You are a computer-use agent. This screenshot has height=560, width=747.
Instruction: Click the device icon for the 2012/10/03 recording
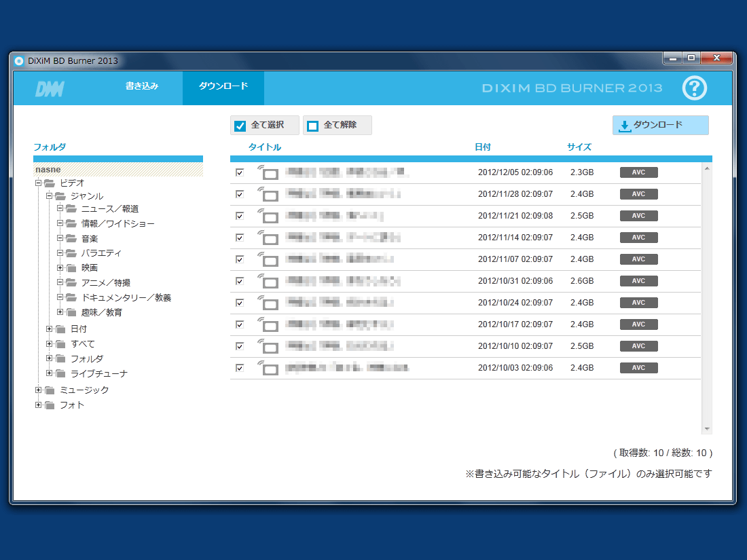[268, 368]
